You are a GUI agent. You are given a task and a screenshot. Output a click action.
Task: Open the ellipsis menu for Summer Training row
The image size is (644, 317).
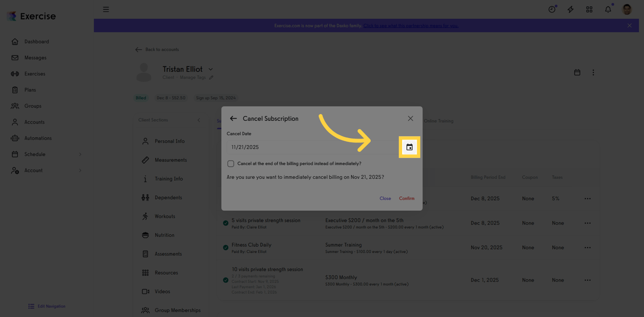tap(588, 247)
